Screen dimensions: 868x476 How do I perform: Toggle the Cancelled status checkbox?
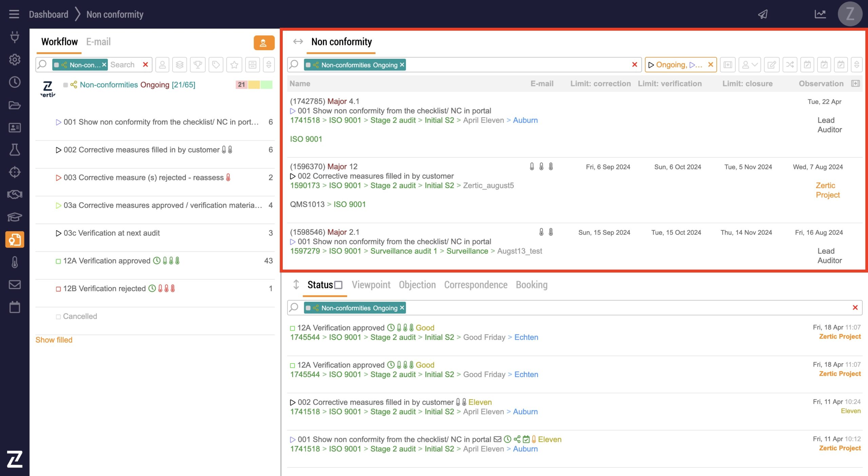(58, 317)
